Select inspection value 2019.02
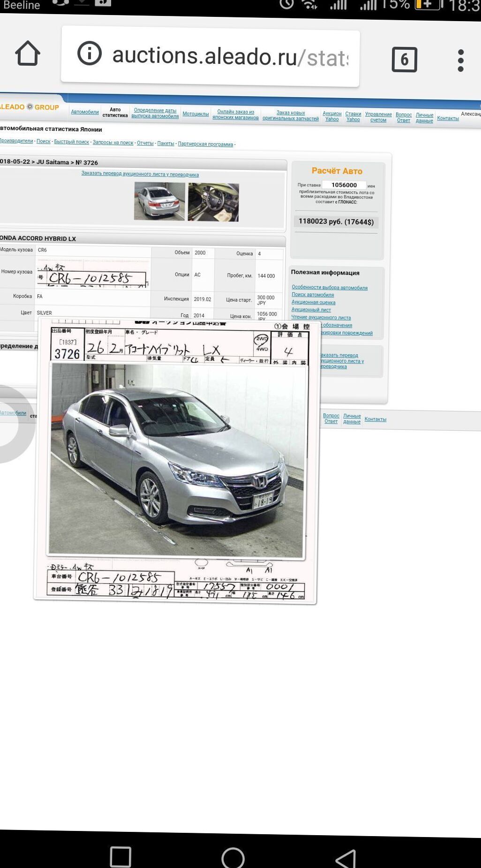Image resolution: width=481 pixels, height=868 pixels. coord(203,299)
